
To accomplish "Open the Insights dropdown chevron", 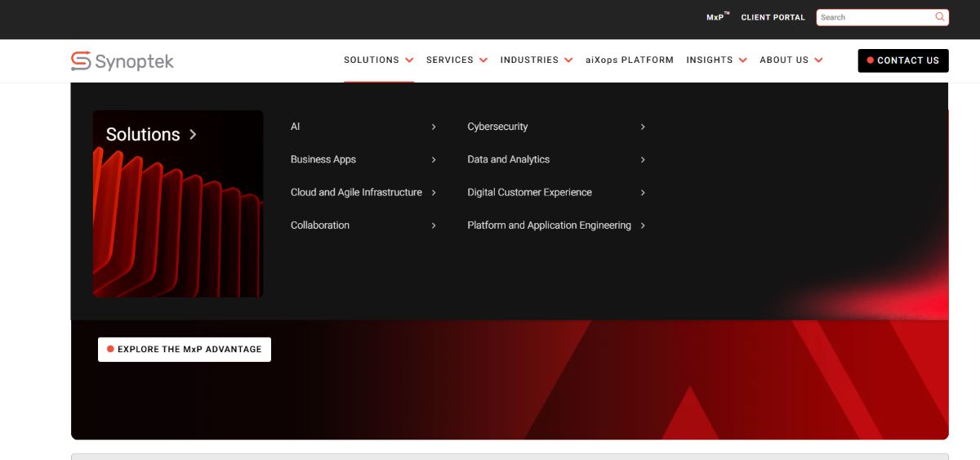I will (742, 60).
